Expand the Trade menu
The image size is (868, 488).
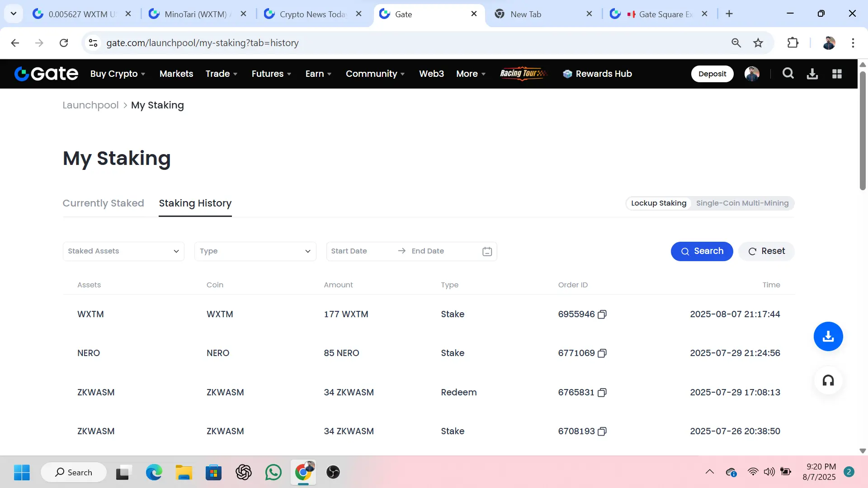pos(222,74)
